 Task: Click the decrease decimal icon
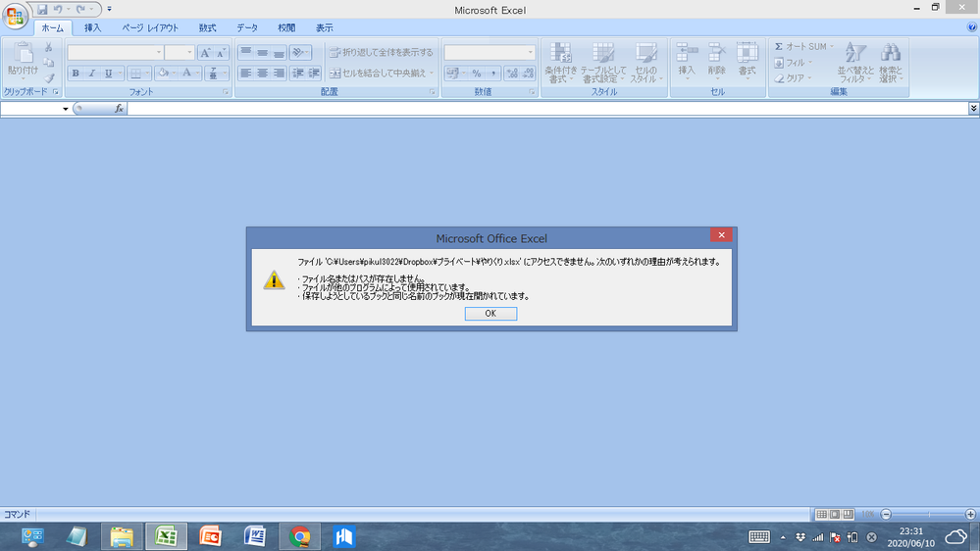(x=528, y=74)
